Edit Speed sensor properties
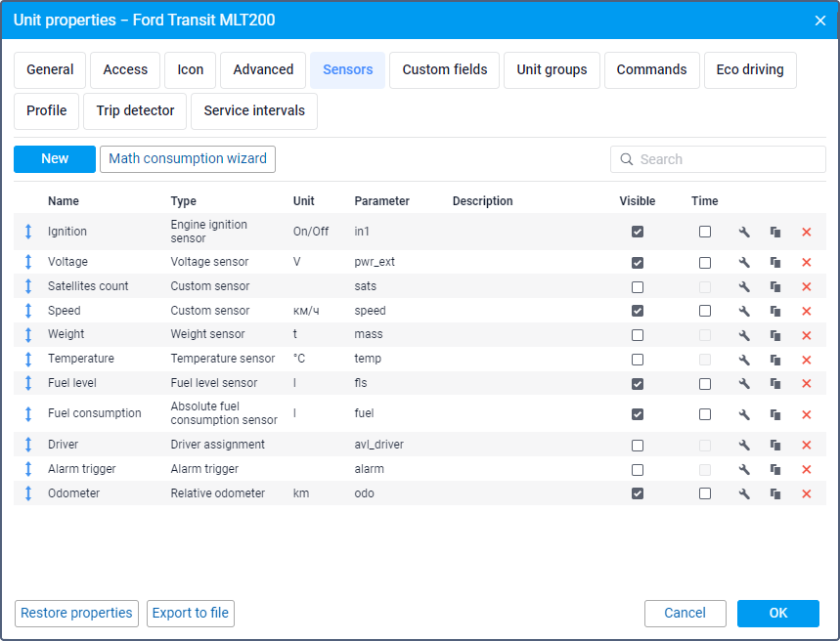This screenshot has width=840, height=641. tap(744, 311)
